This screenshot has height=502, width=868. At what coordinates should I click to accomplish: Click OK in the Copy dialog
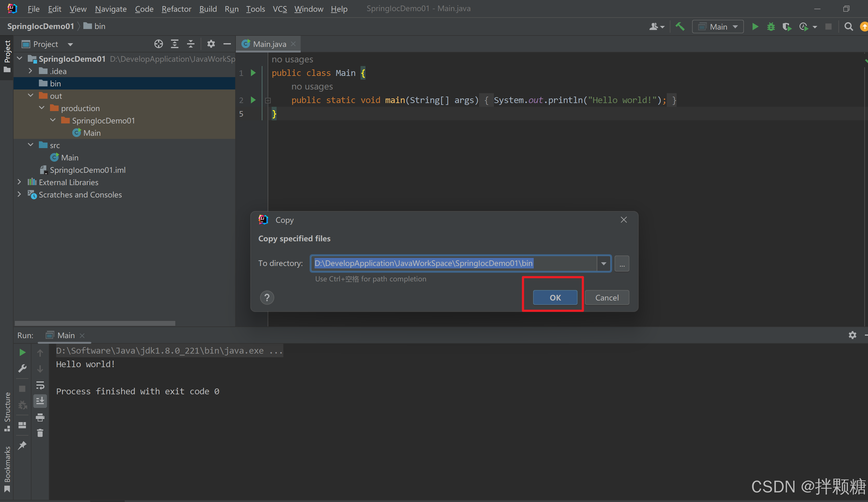coord(555,297)
